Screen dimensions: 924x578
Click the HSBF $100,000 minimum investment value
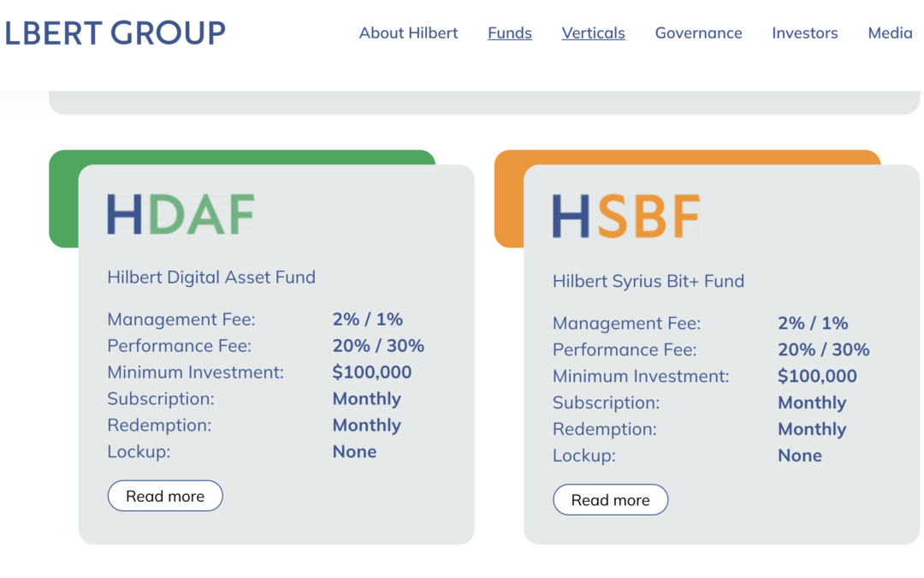click(x=817, y=376)
